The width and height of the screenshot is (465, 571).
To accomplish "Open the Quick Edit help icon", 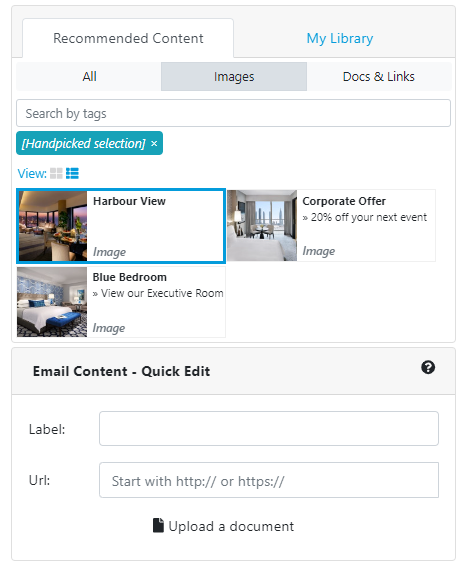I will tap(428, 367).
